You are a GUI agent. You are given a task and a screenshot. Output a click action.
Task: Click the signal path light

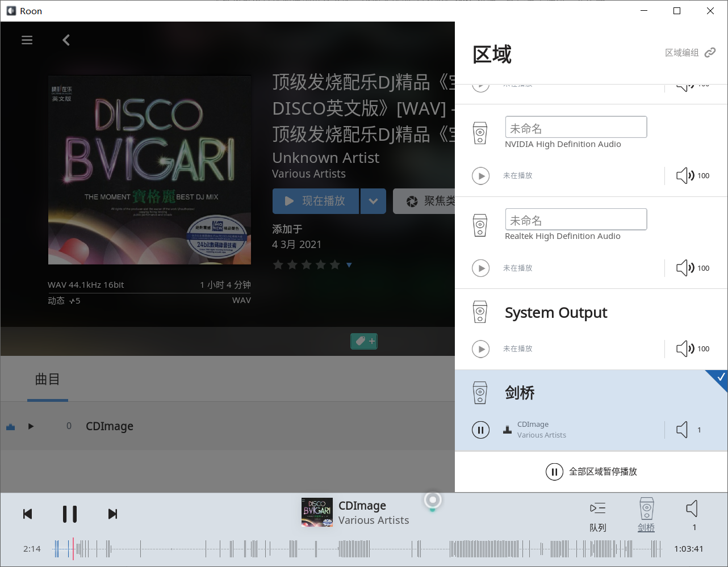coord(433,500)
